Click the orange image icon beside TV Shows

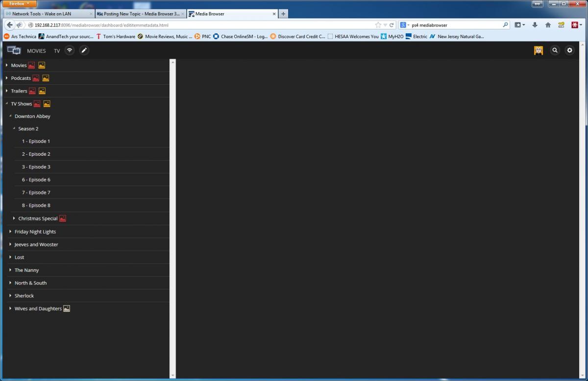point(47,104)
